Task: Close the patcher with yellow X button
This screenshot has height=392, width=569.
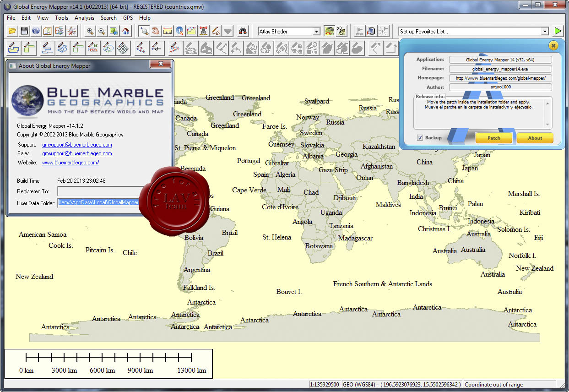Action: click(553, 45)
